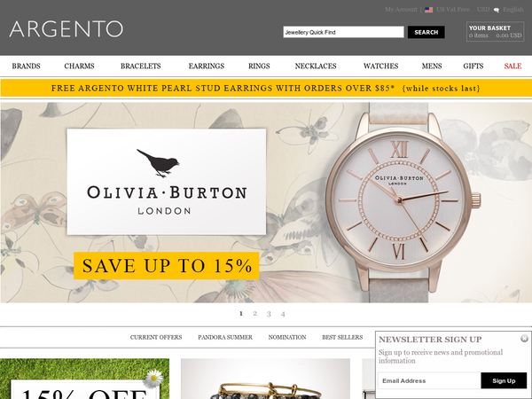The width and height of the screenshot is (532, 399).
Task: Click the US flag icon
Action: [x=428, y=10]
